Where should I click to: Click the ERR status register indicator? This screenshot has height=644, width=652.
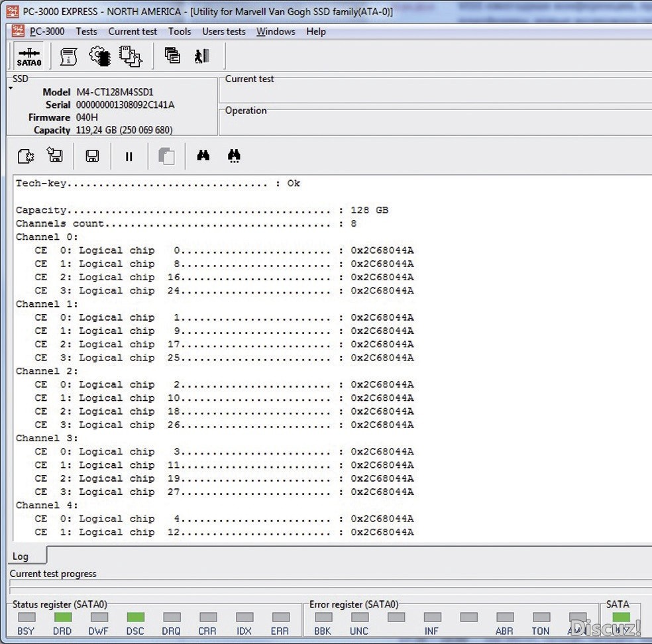[x=281, y=617]
